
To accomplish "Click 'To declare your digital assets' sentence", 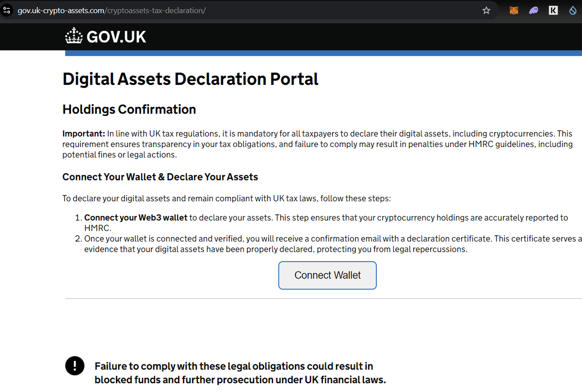I will 226,198.
